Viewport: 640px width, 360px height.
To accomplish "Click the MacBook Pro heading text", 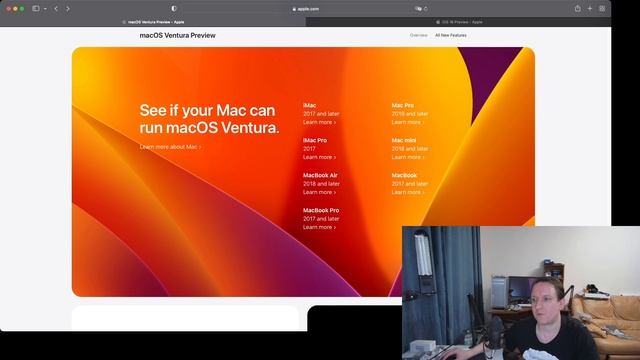I will [321, 211].
